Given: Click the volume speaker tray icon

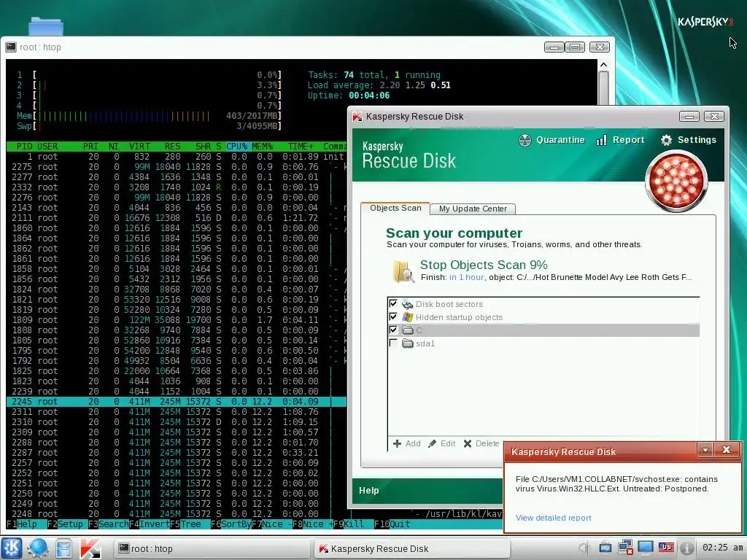Looking at the screenshot, I should (584, 548).
